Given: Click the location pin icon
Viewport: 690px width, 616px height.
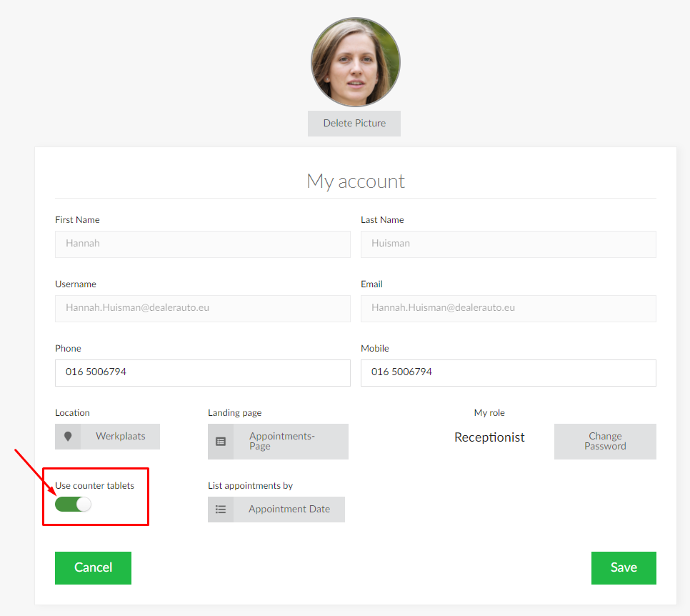Looking at the screenshot, I should tap(68, 437).
